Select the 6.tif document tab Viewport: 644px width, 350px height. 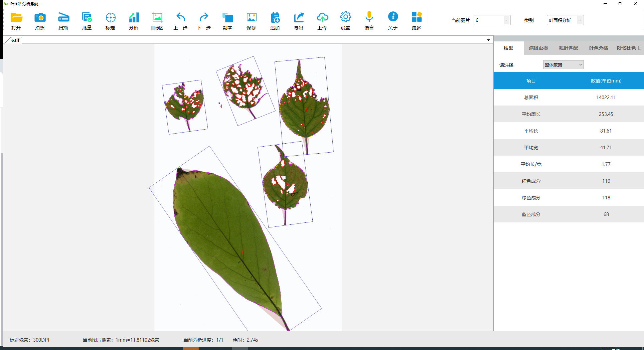point(15,40)
